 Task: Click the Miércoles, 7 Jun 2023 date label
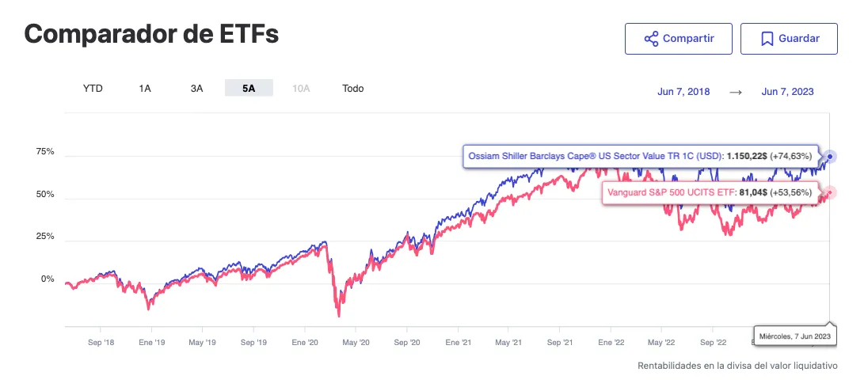pyautogui.click(x=794, y=336)
